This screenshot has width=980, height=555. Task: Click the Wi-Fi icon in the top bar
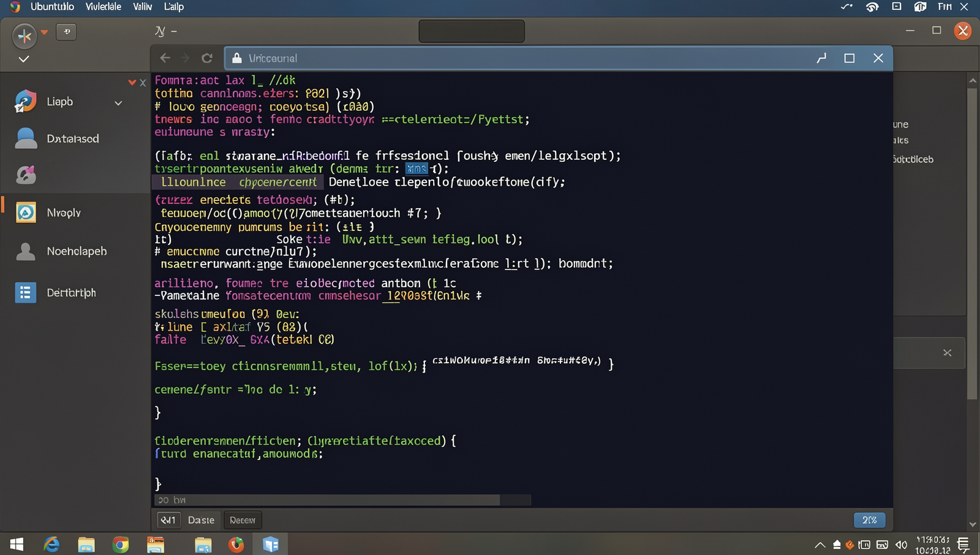pyautogui.click(x=872, y=7)
